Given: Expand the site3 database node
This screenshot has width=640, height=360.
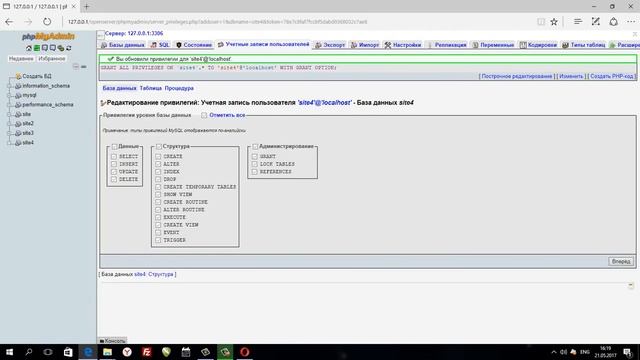Looking at the screenshot, I should pyautogui.click(x=9, y=133).
